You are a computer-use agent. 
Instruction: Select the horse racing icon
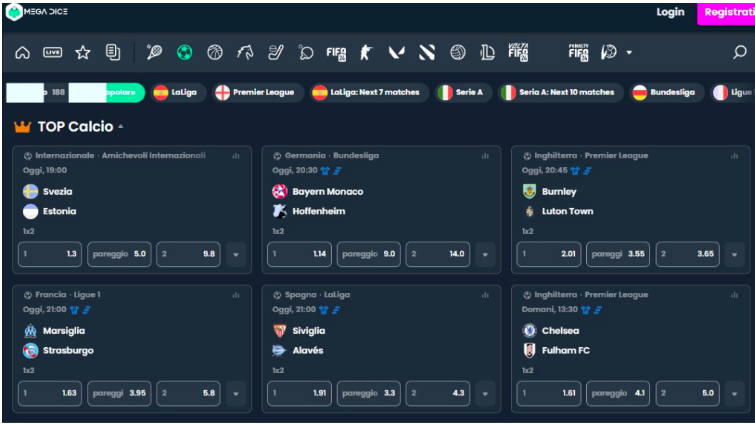[245, 52]
